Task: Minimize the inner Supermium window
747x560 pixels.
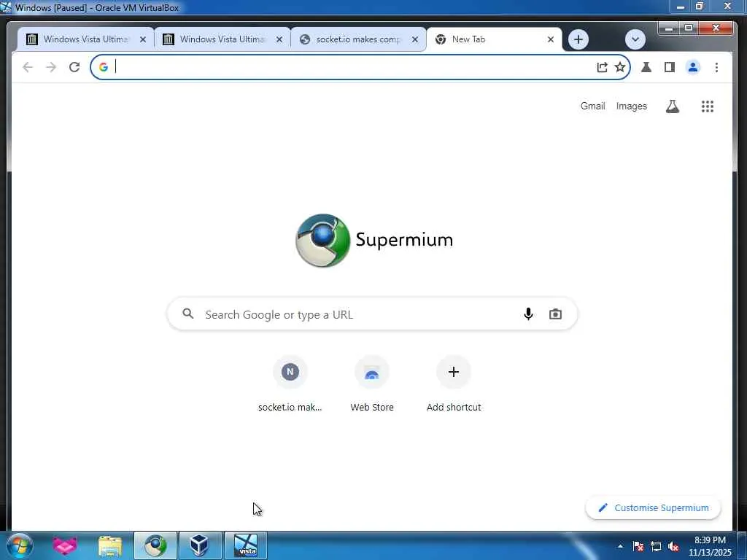Action: tap(669, 28)
